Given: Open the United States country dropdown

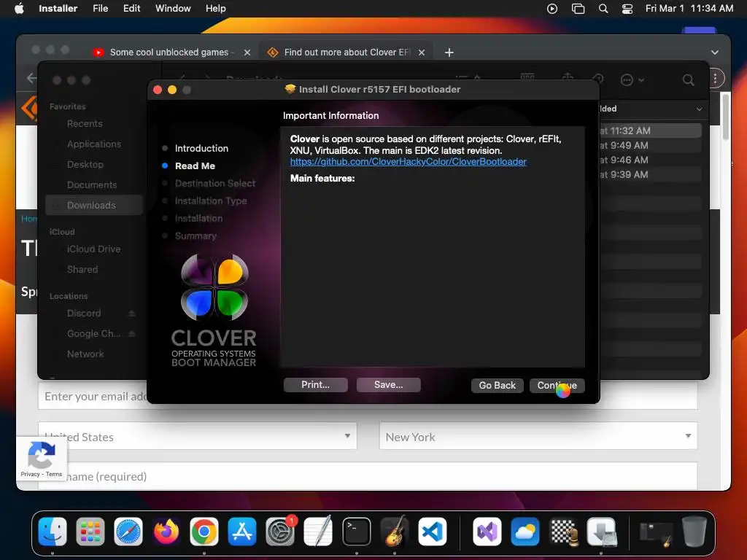Looking at the screenshot, I should (x=197, y=436).
